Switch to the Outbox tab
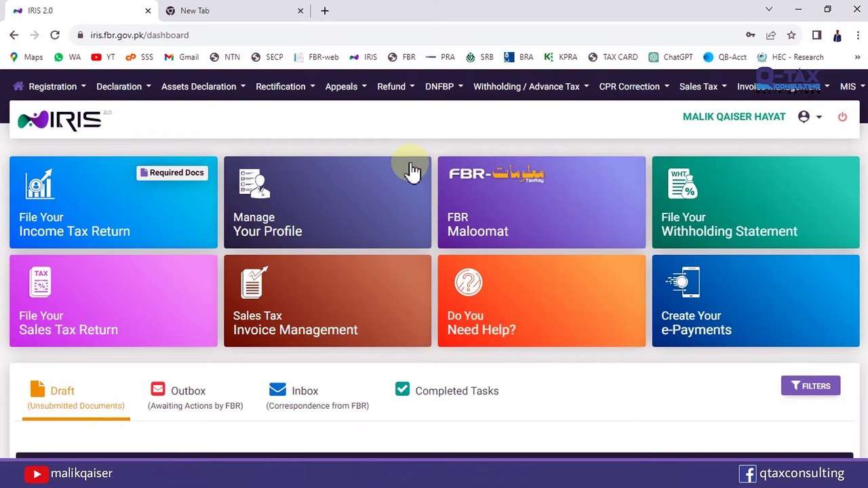868x488 pixels. [x=195, y=397]
